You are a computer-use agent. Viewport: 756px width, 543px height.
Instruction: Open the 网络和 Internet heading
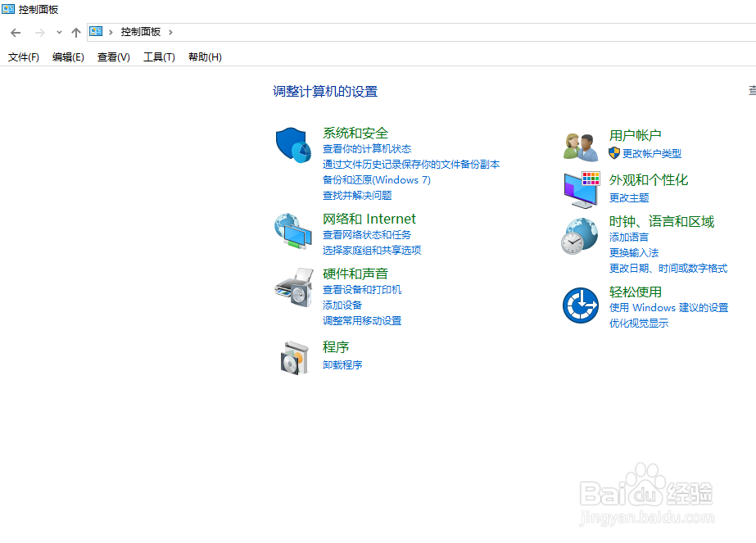tap(369, 219)
